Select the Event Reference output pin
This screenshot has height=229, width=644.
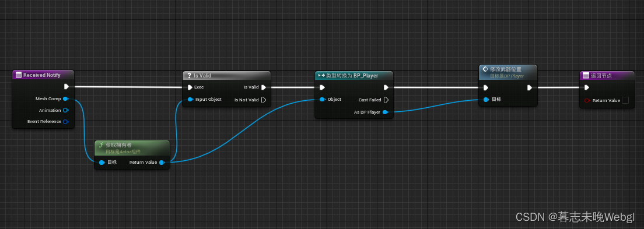(65, 121)
